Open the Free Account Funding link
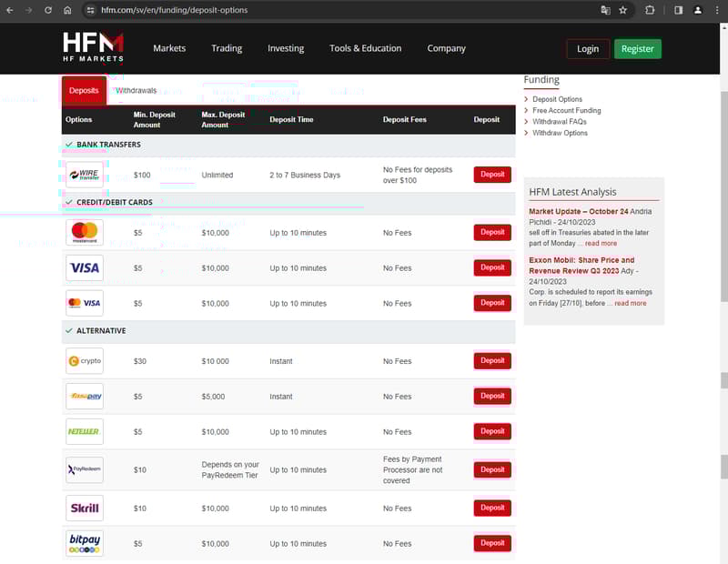The image size is (728, 564). point(566,111)
